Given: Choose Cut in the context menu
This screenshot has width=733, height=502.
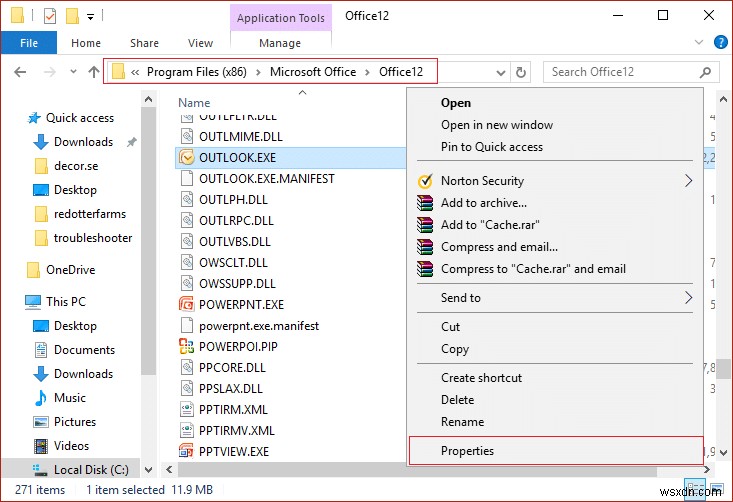Looking at the screenshot, I should [554, 327].
